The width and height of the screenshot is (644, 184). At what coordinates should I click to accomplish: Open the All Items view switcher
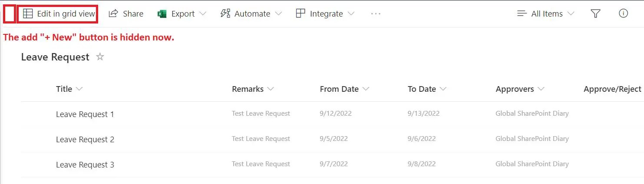pyautogui.click(x=546, y=14)
